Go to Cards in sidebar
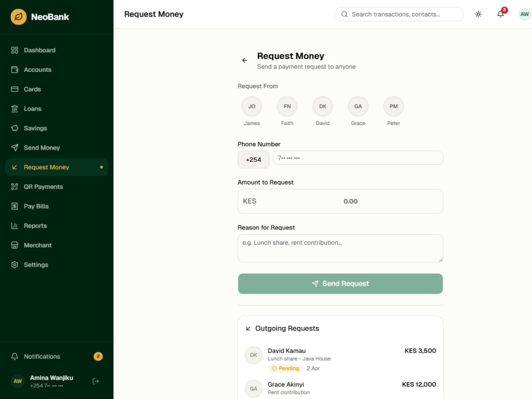 (x=57, y=89)
